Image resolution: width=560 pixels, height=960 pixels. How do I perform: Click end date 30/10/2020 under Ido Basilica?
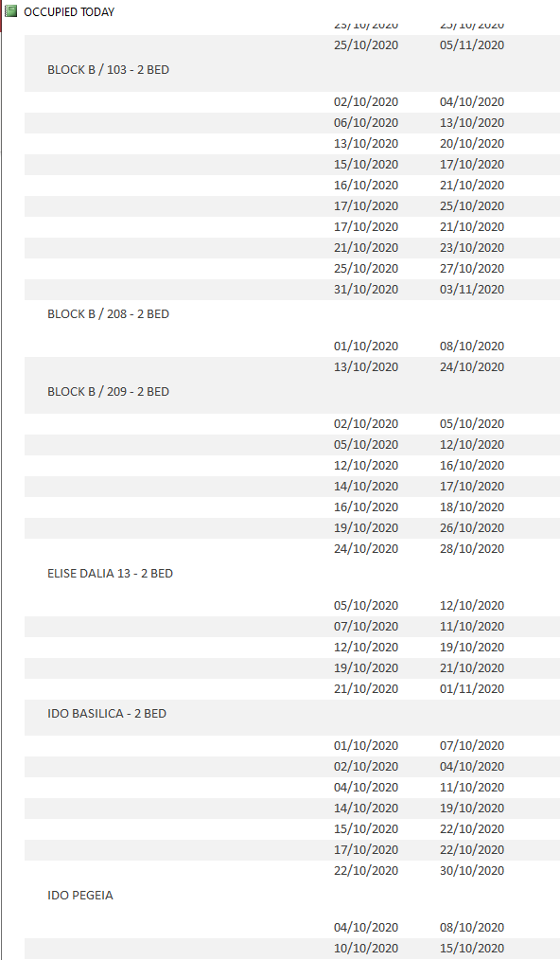tap(472, 871)
